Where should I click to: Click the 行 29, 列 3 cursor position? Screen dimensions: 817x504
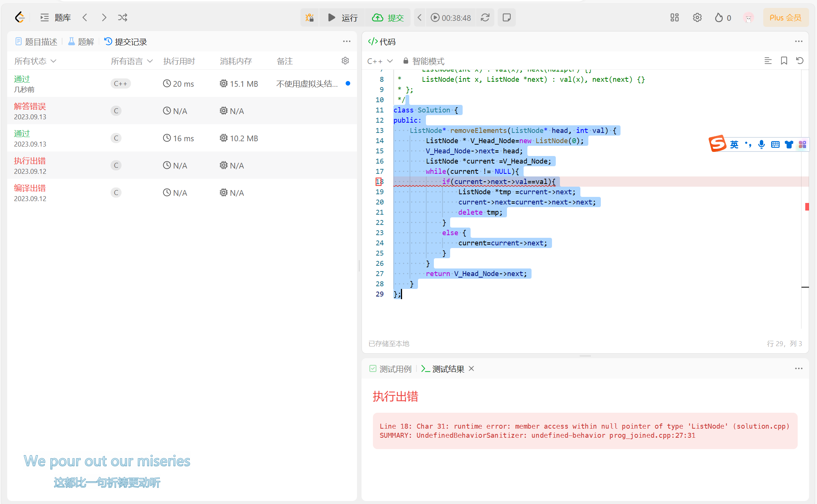[x=784, y=343]
